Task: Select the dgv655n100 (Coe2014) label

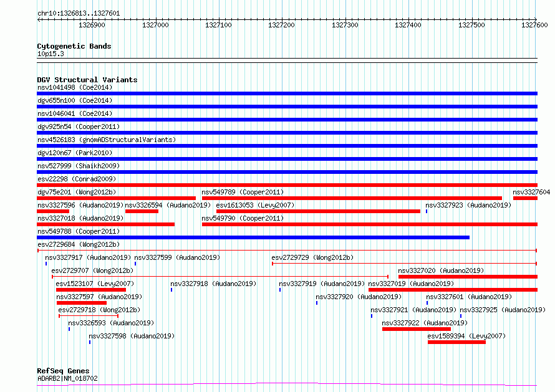Action: coord(75,100)
